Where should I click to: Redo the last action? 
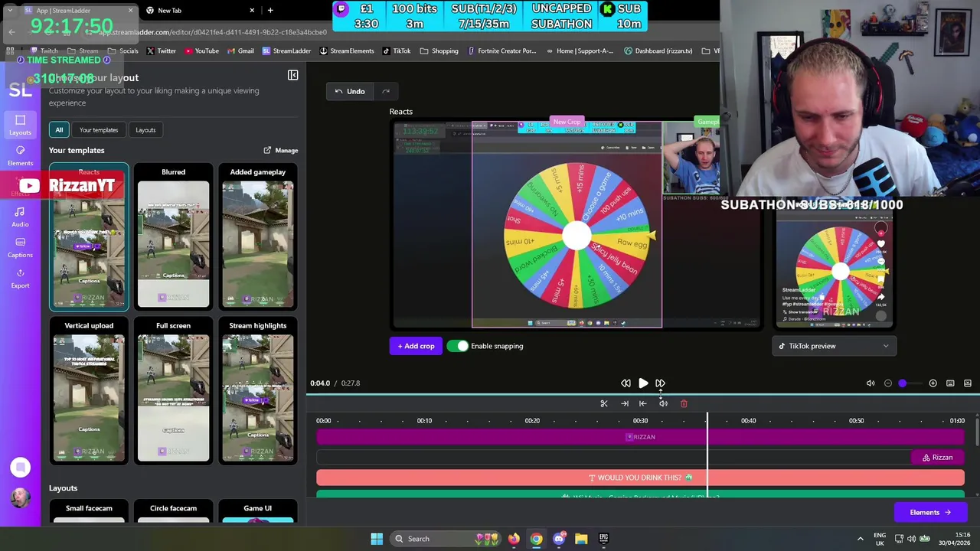(x=386, y=92)
